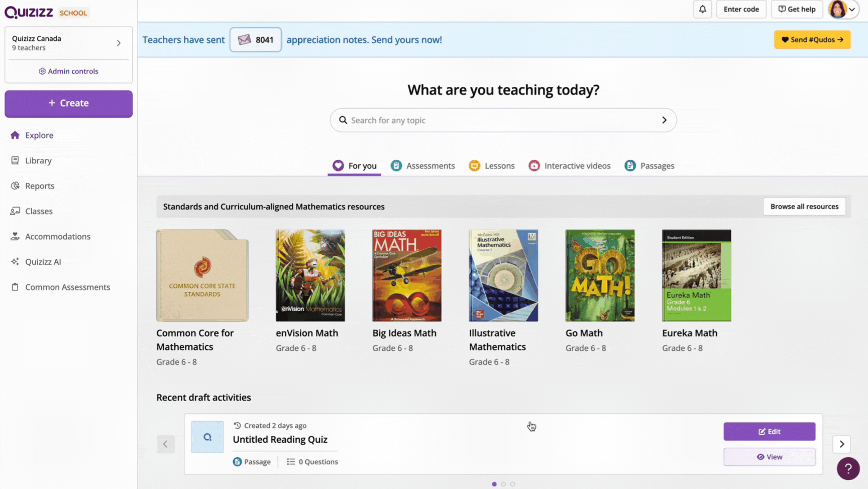Image resolution: width=868 pixels, height=489 pixels.
Task: Open the user profile avatar menu
Action: [842, 9]
